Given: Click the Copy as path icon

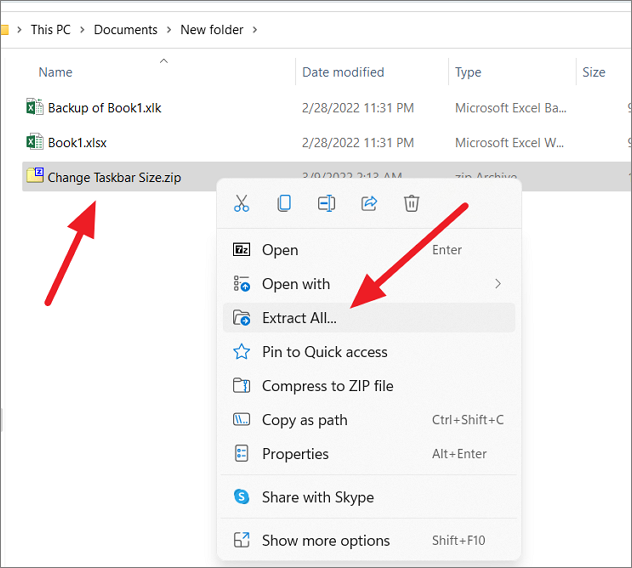Looking at the screenshot, I should coord(241,420).
